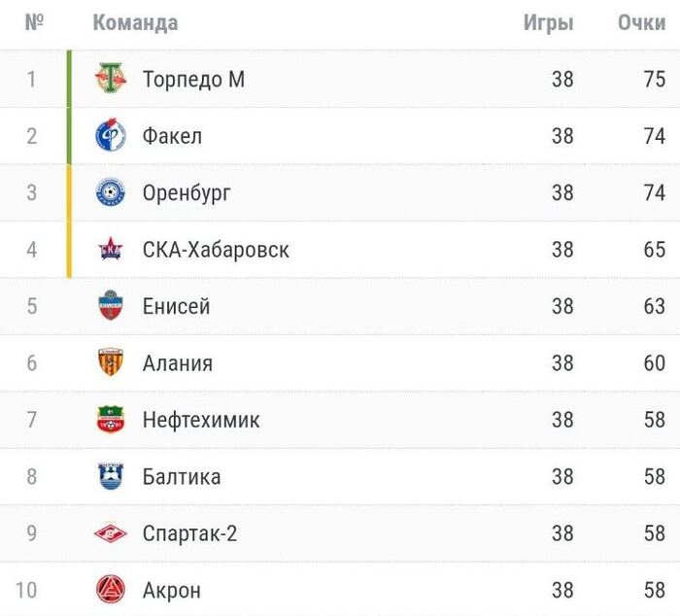This screenshot has width=680, height=616.
Task: Click the Балтика club emblem
Action: (111, 476)
